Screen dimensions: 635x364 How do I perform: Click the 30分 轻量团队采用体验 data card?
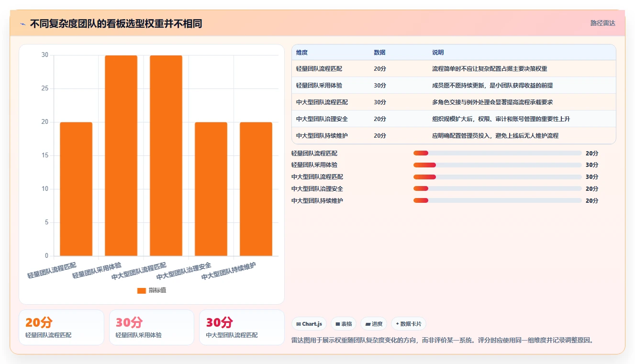152,328
